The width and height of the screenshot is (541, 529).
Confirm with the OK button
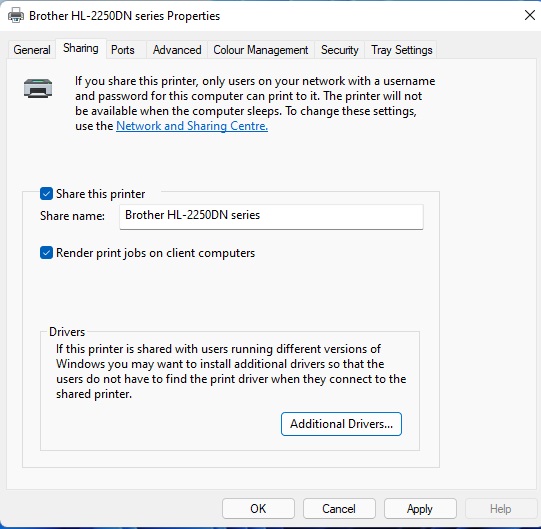tap(258, 509)
